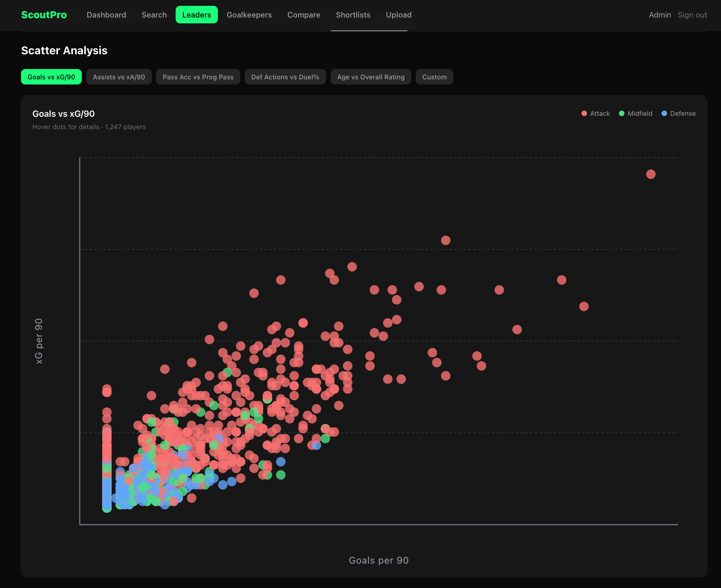The width and height of the screenshot is (721, 588).
Task: Open the Custom metric selector
Action: [434, 77]
